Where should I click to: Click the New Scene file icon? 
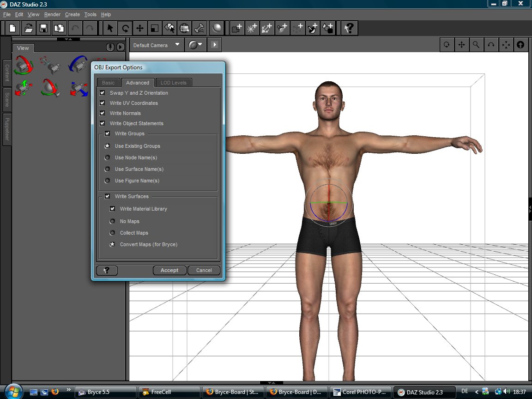(13, 28)
